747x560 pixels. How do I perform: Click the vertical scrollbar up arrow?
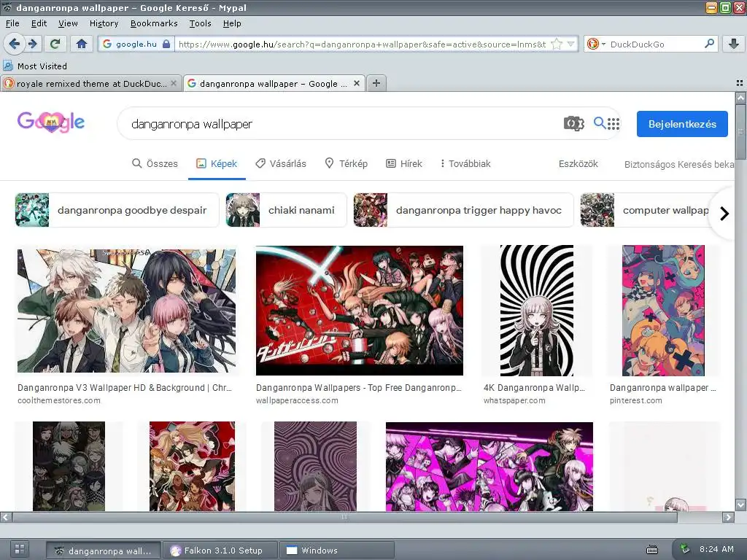tap(740, 98)
